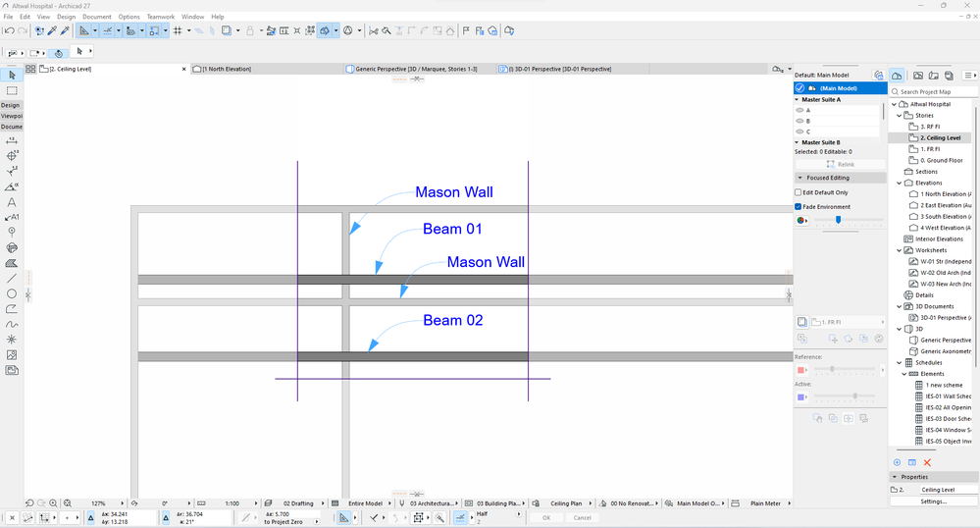Collapse the Master Suite B group

coord(797,142)
